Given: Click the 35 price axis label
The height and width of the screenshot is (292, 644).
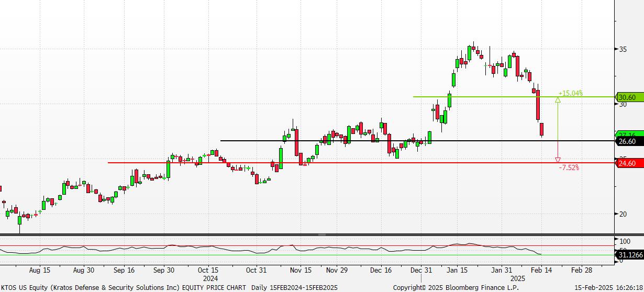Looking at the screenshot, I should [623, 49].
